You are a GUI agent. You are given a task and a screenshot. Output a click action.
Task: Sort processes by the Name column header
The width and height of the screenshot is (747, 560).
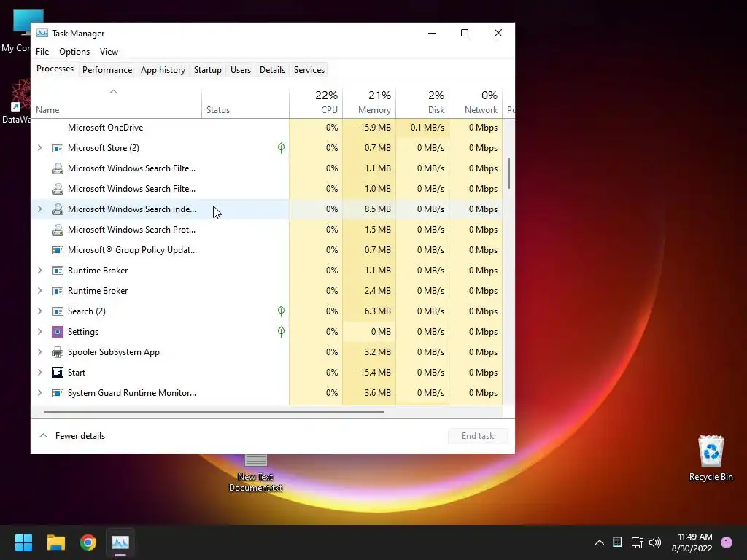116,102
